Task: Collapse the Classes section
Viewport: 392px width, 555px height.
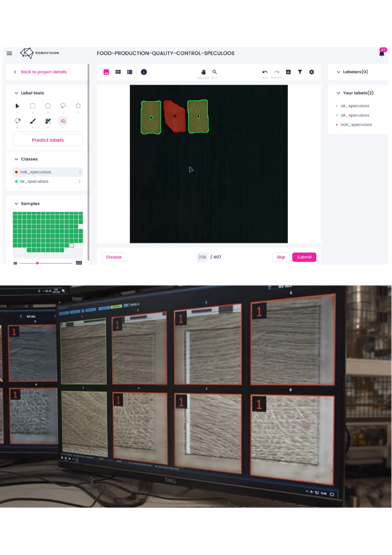Action: tap(16, 159)
